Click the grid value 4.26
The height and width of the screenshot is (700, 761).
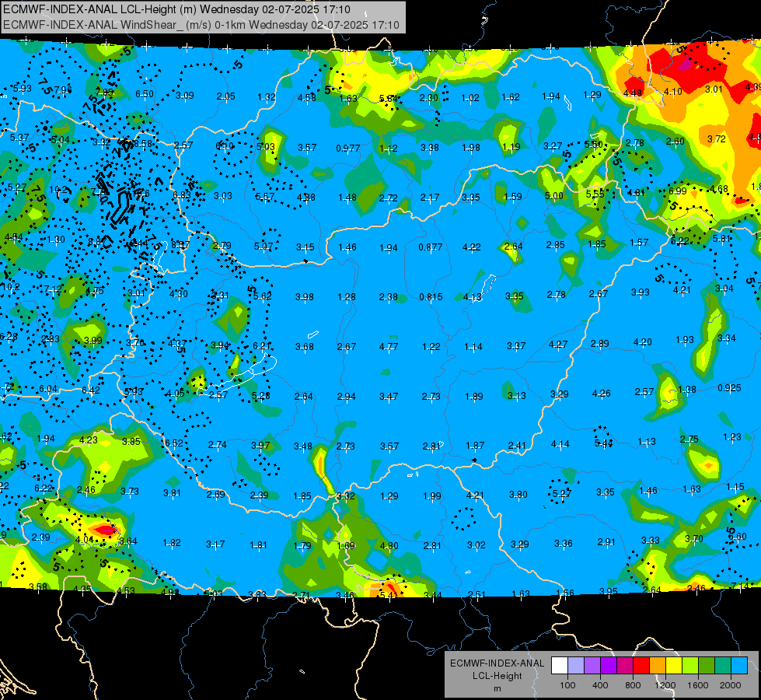(x=602, y=393)
